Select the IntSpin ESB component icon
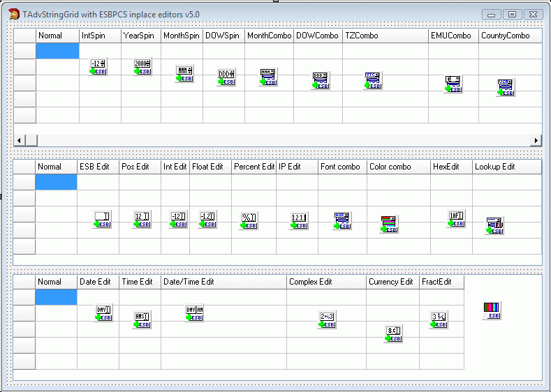The image size is (551, 392). pyautogui.click(x=98, y=67)
